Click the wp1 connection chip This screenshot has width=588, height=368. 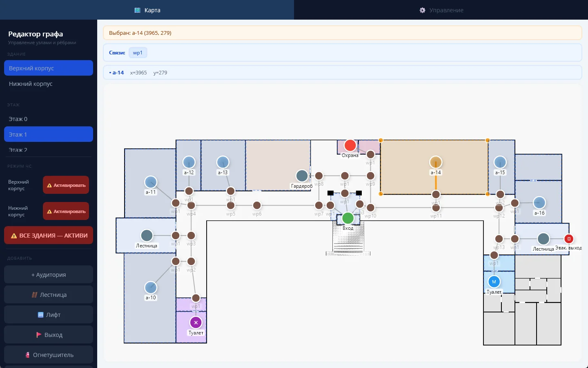coord(138,53)
